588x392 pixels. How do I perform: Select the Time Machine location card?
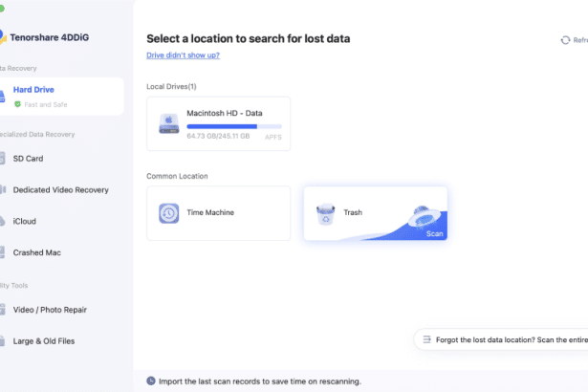tap(219, 213)
